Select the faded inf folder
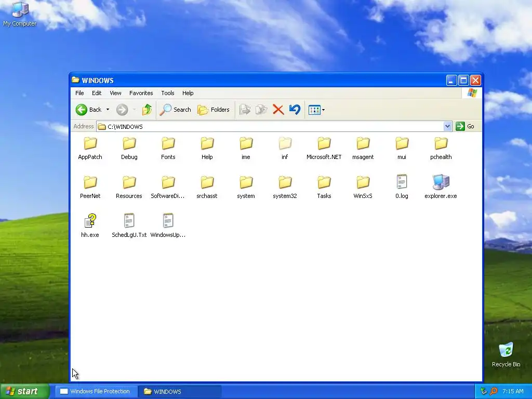The height and width of the screenshot is (399, 532). pos(285,148)
